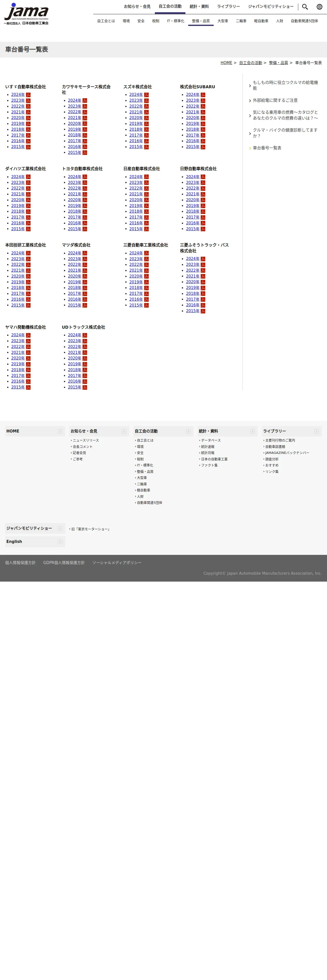This screenshot has height=980, width=327.
Task: Click 自工会の活動 in the breadcrumb
Action: (251, 63)
